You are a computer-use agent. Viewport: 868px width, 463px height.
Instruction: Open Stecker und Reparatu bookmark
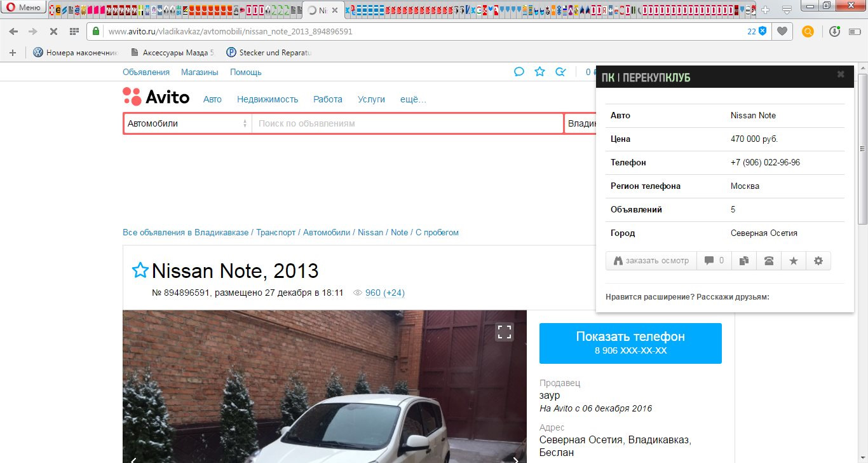pos(269,53)
